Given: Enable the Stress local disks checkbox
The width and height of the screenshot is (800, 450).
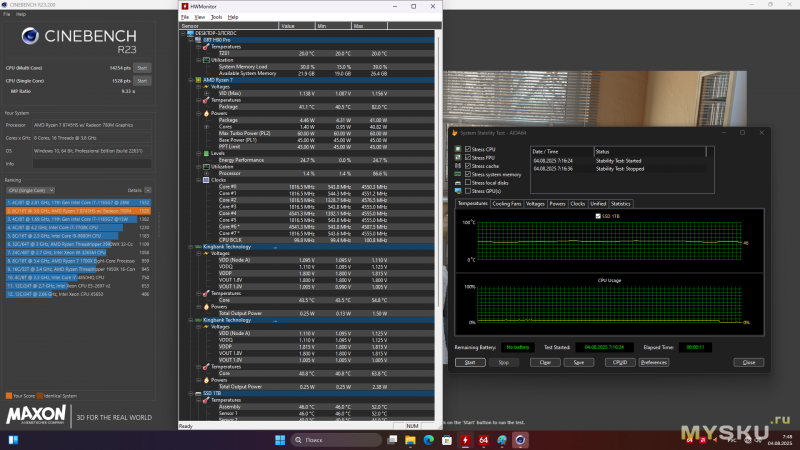Looking at the screenshot, I should tap(468, 182).
